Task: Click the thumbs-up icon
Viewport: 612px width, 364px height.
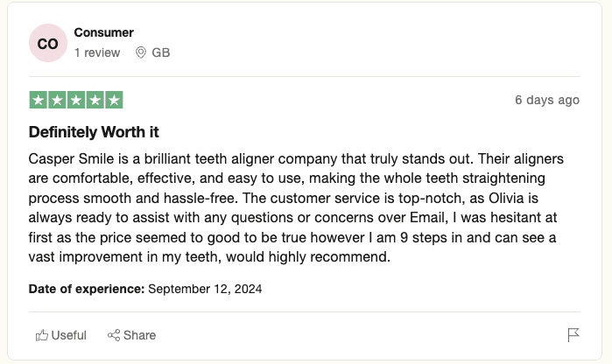Action: (42, 335)
